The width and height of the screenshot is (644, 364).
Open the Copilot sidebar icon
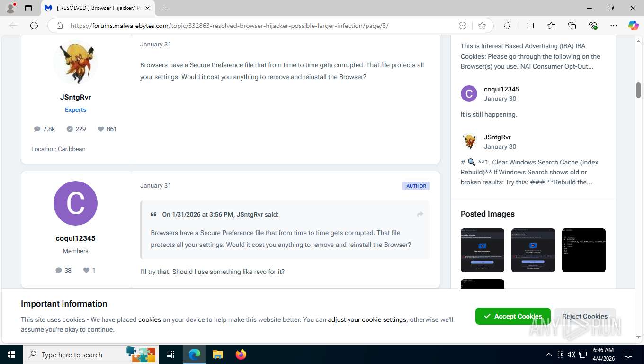[x=633, y=26]
